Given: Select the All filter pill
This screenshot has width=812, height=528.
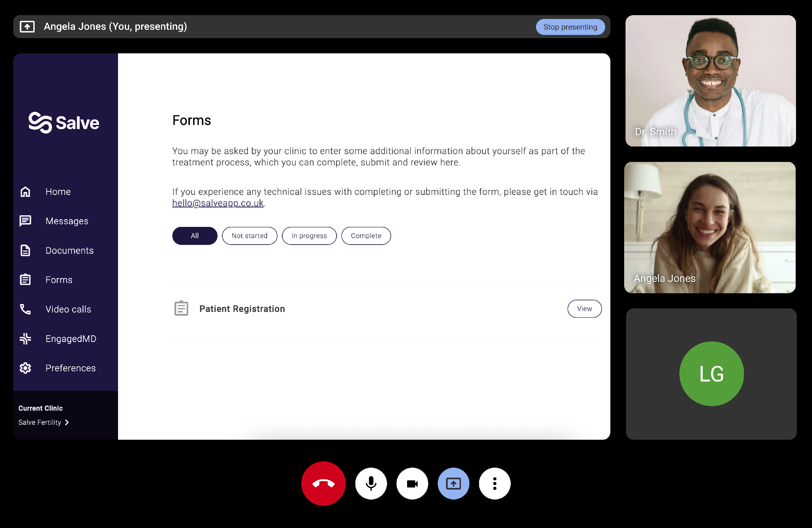Looking at the screenshot, I should [x=195, y=236].
